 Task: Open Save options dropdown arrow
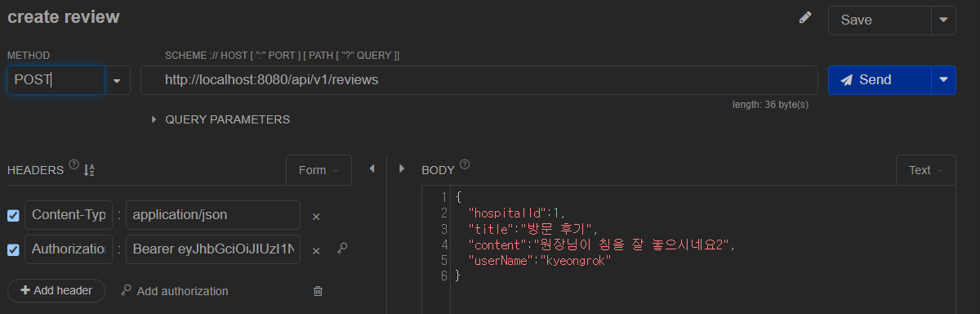coord(943,20)
